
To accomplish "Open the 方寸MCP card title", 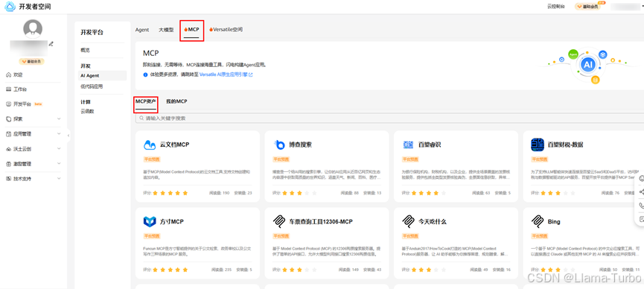I will tap(172, 221).
